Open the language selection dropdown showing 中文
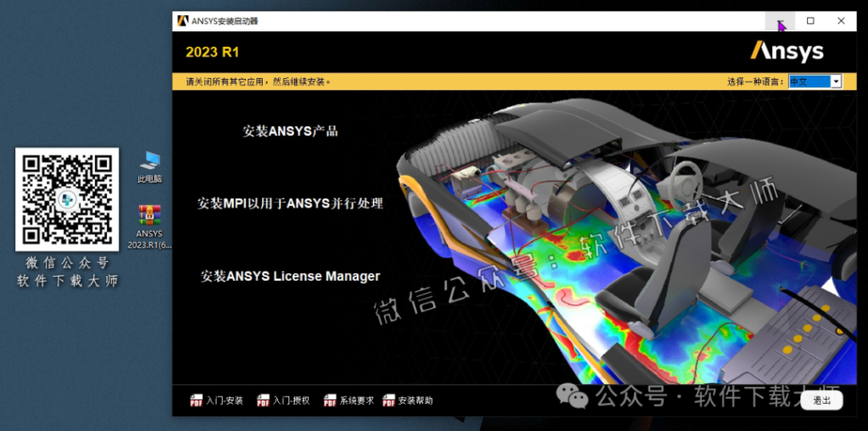Screen dimensions: 868x431 (815, 81)
